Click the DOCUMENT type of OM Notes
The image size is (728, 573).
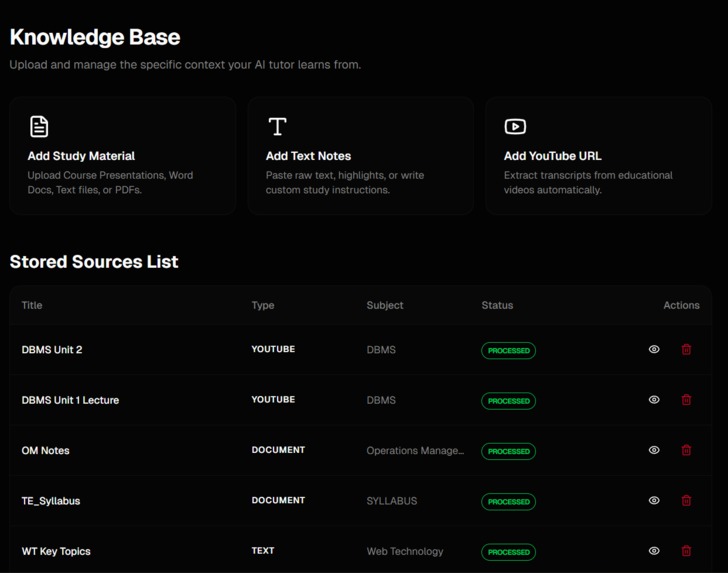click(x=278, y=450)
